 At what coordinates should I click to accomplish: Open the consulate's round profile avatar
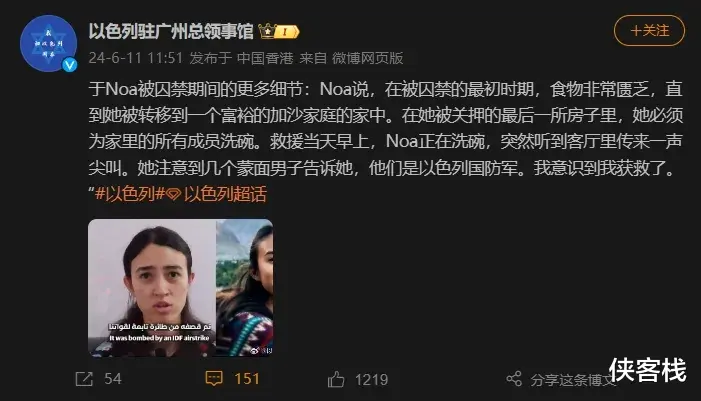pos(48,43)
